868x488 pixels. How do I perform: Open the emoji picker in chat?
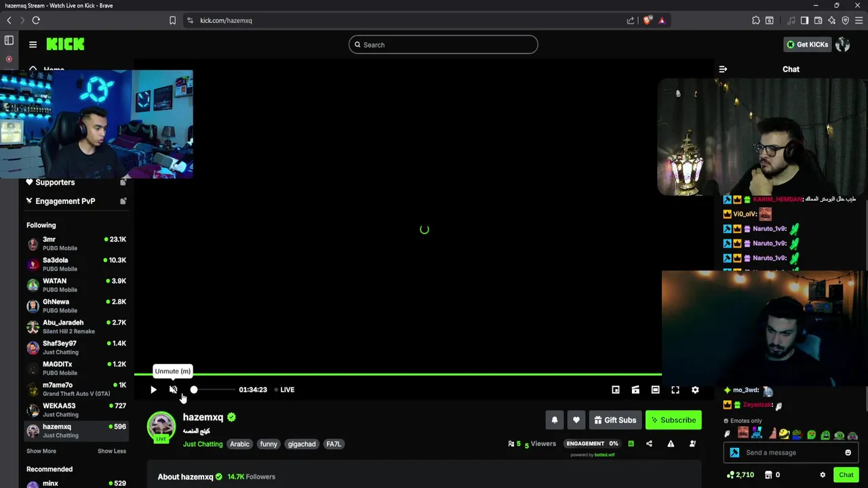848,453
